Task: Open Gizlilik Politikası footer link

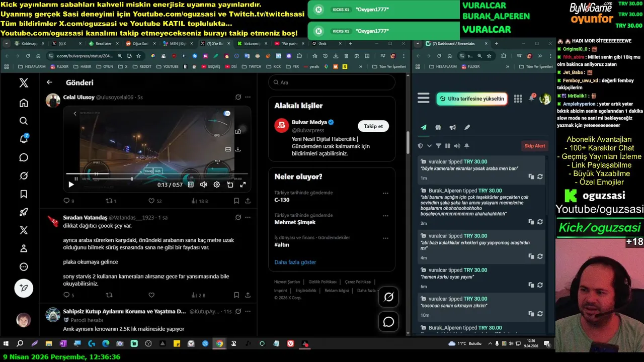Action: point(323,282)
